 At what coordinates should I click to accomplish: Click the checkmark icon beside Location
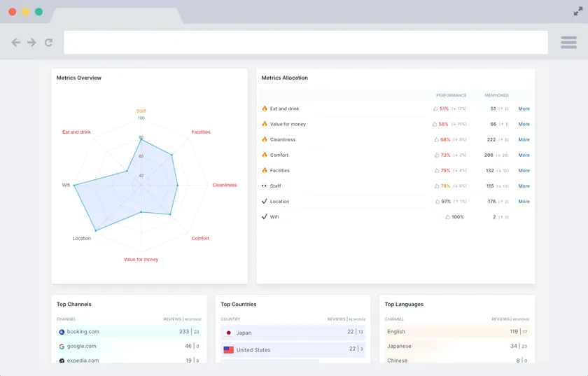coord(265,201)
